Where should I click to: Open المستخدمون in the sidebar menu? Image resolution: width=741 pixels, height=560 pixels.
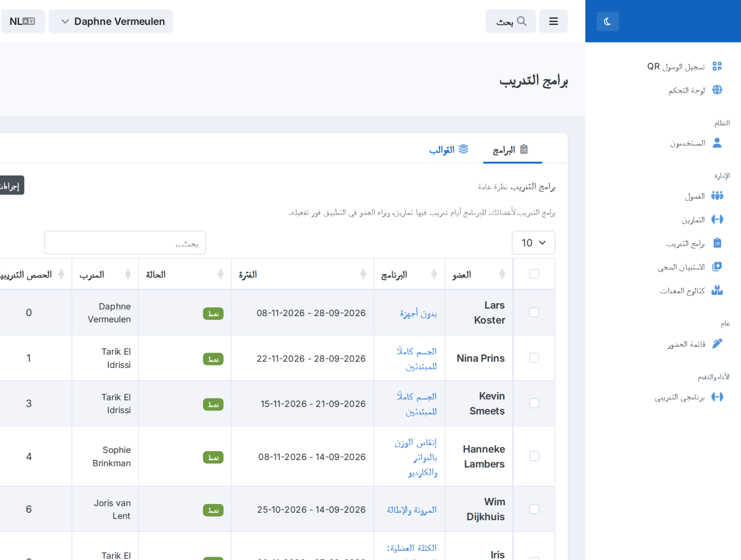pyautogui.click(x=687, y=143)
